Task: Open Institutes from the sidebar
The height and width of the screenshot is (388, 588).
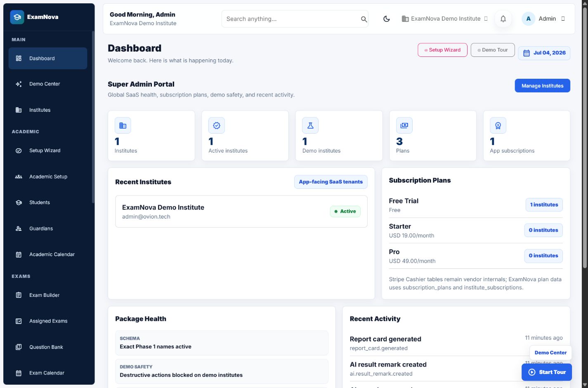Action: click(x=48, y=110)
